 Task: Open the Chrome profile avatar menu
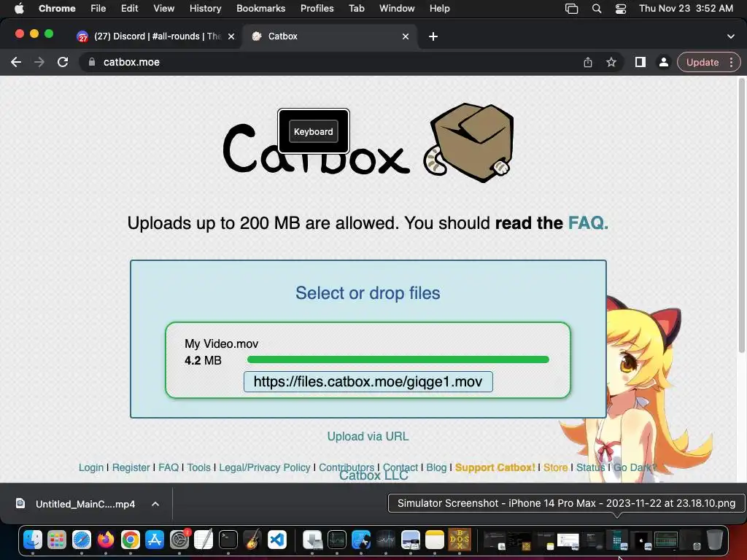pyautogui.click(x=663, y=63)
